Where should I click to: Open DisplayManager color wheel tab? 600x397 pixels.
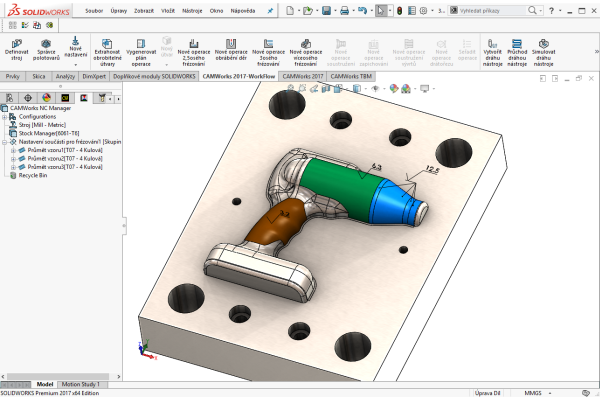click(x=46, y=98)
